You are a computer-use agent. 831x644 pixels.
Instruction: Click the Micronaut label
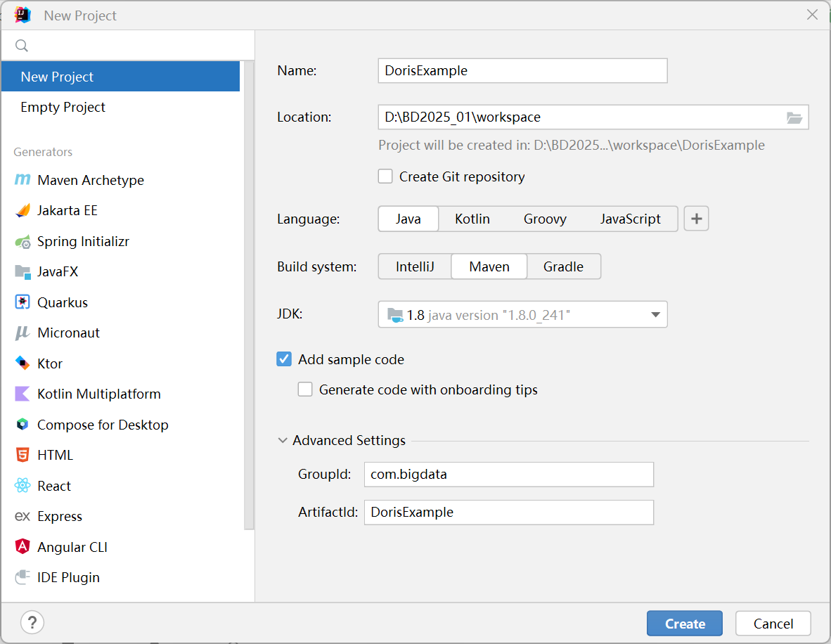[x=68, y=333]
